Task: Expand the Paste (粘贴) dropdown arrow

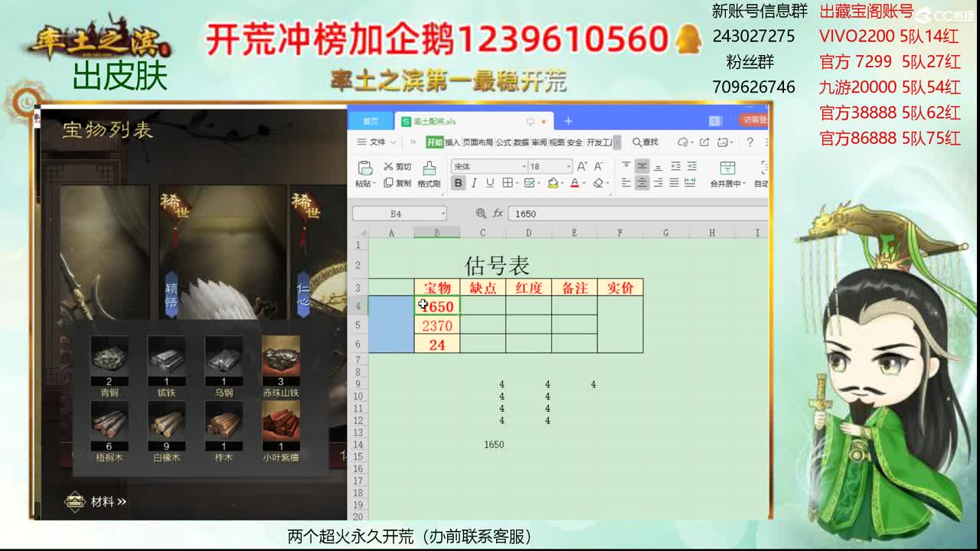Action: point(374,184)
